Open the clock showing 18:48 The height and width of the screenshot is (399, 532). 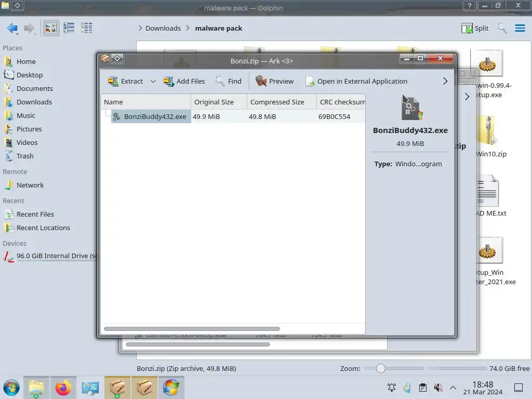pyautogui.click(x=483, y=388)
